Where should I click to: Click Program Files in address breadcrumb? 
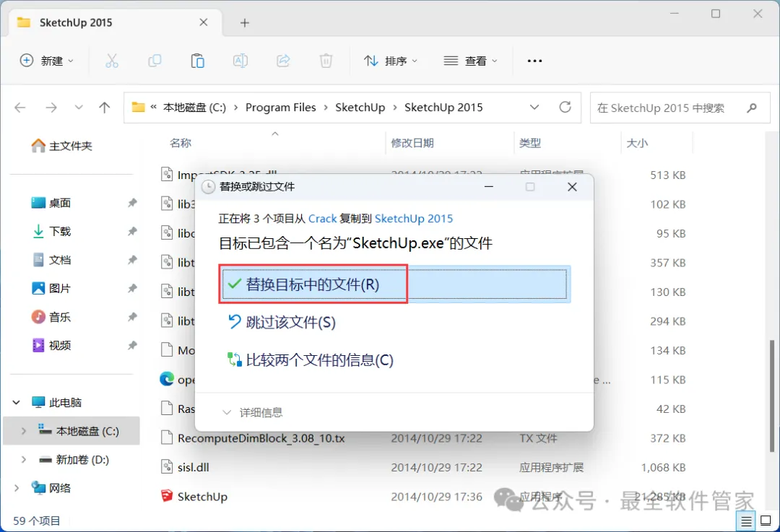click(x=280, y=108)
